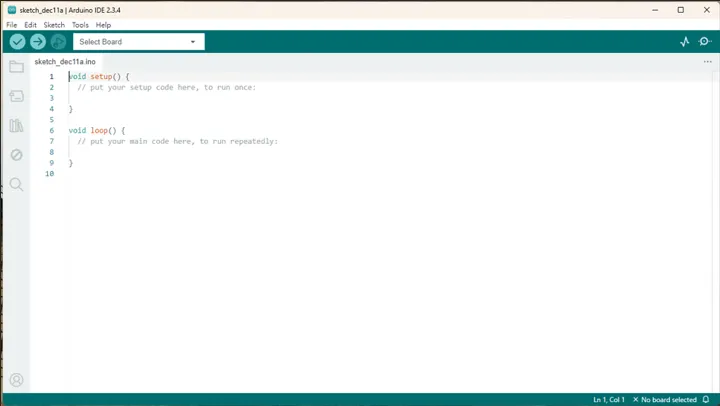Open the Serial Plotter
Viewport: 720px width, 406px height.
point(685,42)
